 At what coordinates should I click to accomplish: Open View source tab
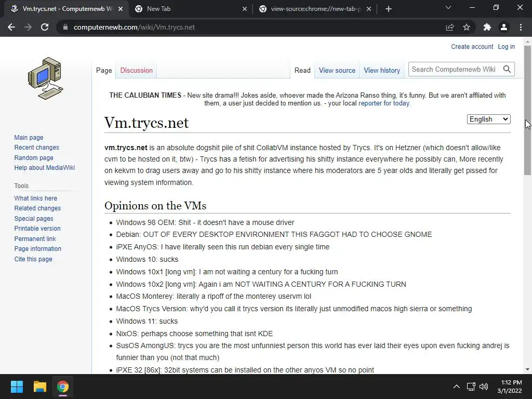(337, 70)
